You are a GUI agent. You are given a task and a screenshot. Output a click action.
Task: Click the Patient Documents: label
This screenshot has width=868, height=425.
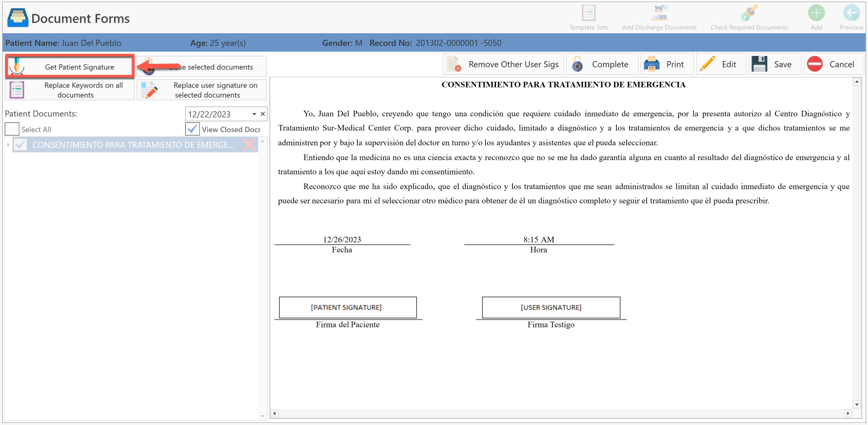point(41,113)
